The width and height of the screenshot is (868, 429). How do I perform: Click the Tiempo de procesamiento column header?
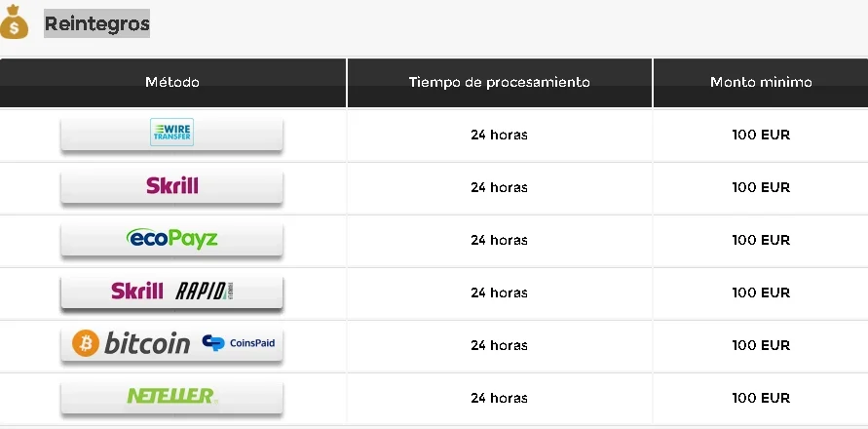pyautogui.click(x=500, y=83)
